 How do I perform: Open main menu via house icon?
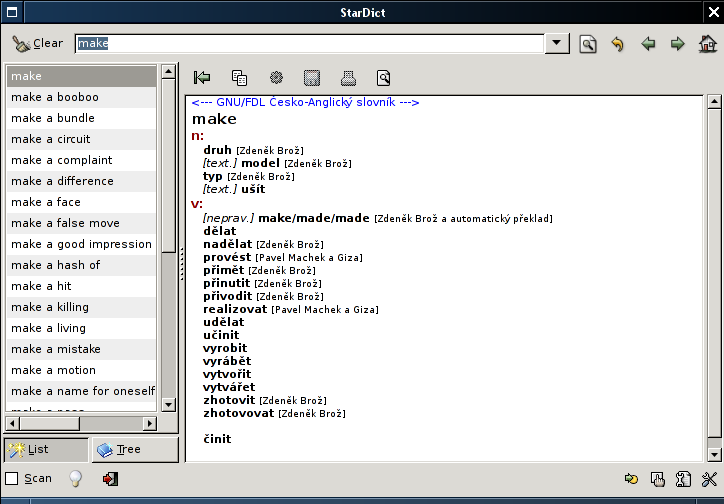coord(707,44)
